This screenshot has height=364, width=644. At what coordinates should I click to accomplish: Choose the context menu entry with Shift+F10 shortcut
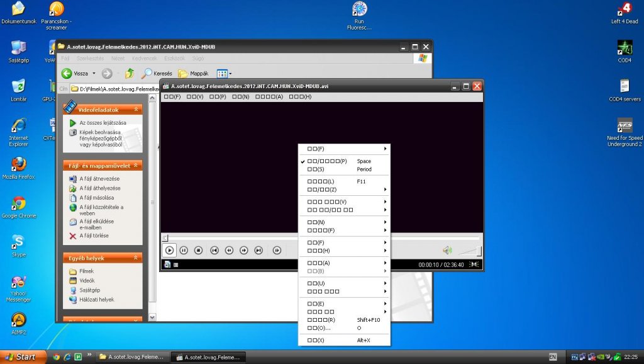click(x=344, y=320)
